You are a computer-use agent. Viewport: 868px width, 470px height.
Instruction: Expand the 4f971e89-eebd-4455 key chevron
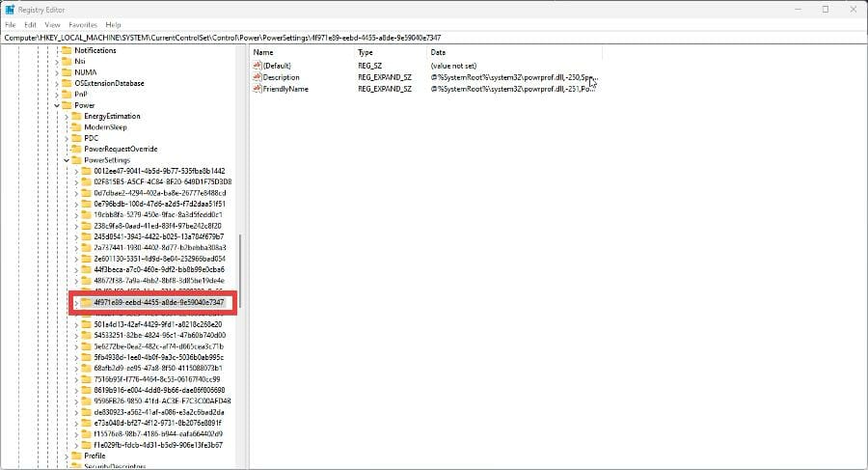point(76,303)
